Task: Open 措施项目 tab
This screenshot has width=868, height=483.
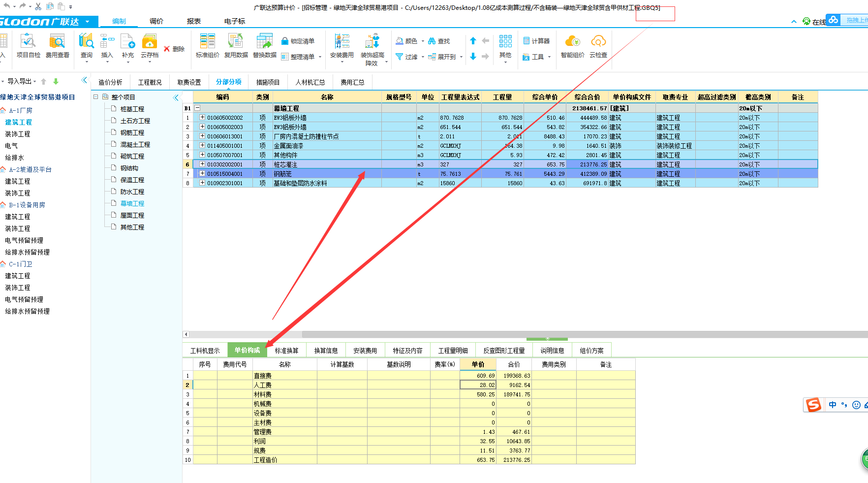Action: click(x=268, y=82)
